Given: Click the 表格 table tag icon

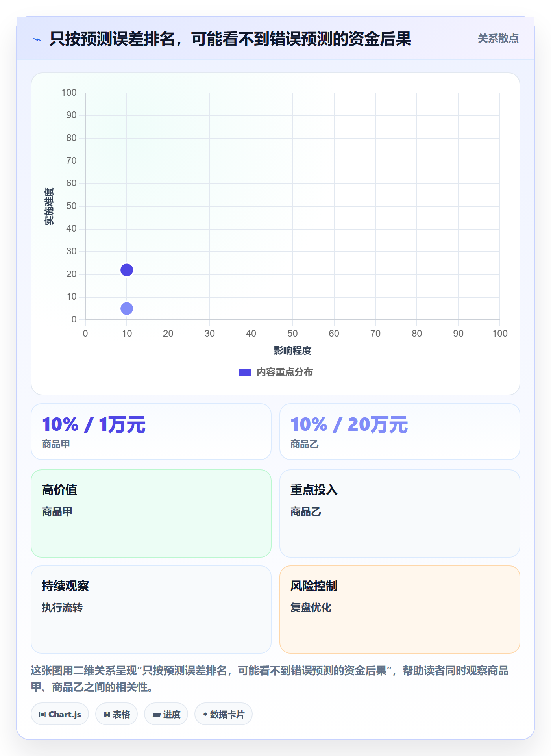Looking at the screenshot, I should pyautogui.click(x=107, y=714).
